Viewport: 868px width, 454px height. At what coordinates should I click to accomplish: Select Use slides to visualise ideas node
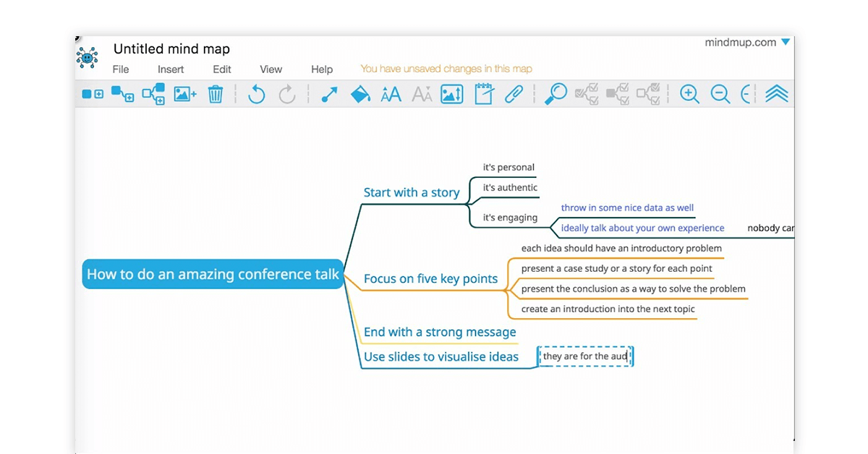coord(441,356)
